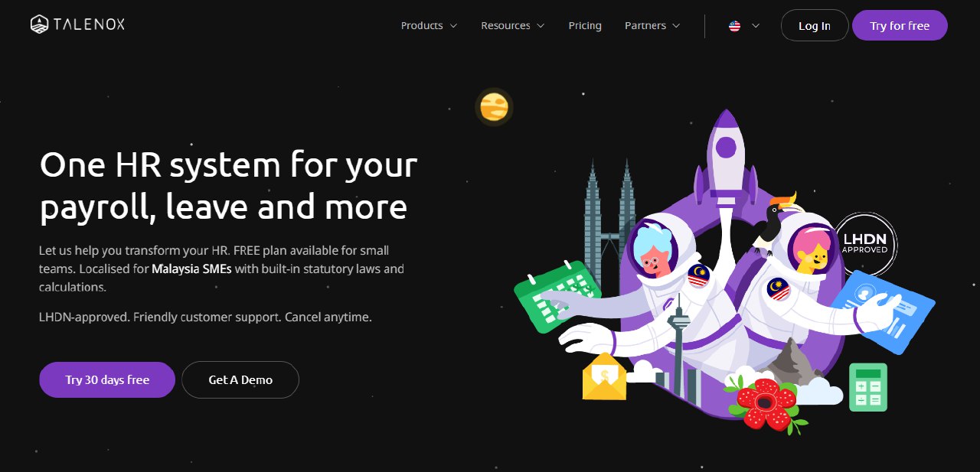Start the Try 30 days free trial
Viewport: 980px width, 472px height.
point(107,379)
